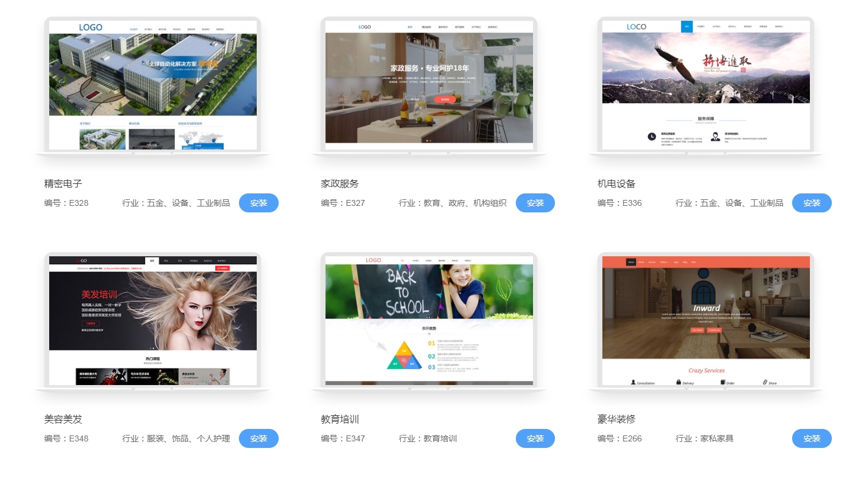Select the 编号：E347 template code text
The image size is (868, 477).
343,439
